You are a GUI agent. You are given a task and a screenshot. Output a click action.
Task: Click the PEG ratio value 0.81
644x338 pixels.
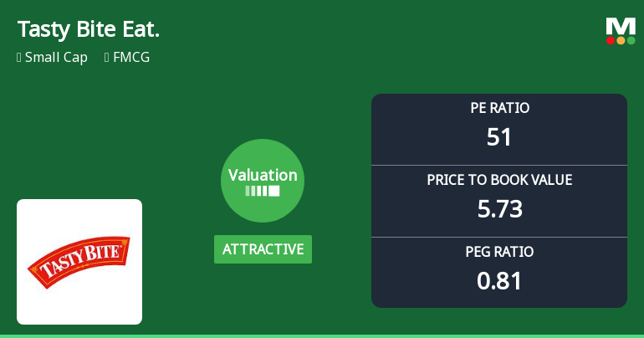(x=499, y=280)
